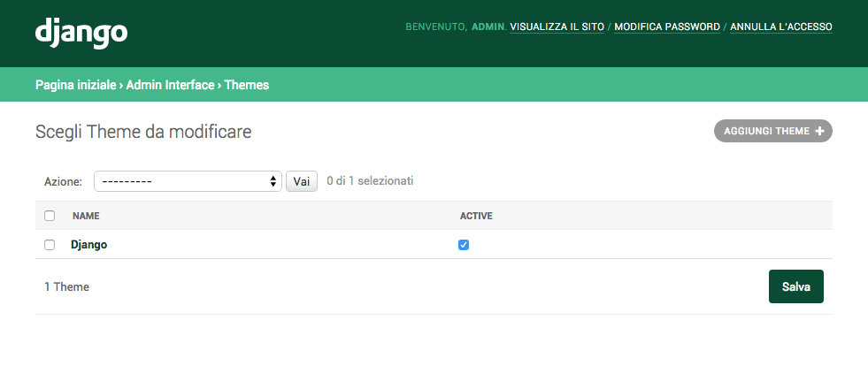Screen dimensions: 868x389
Task: Select the Django row checkbox
Action: pos(50,245)
